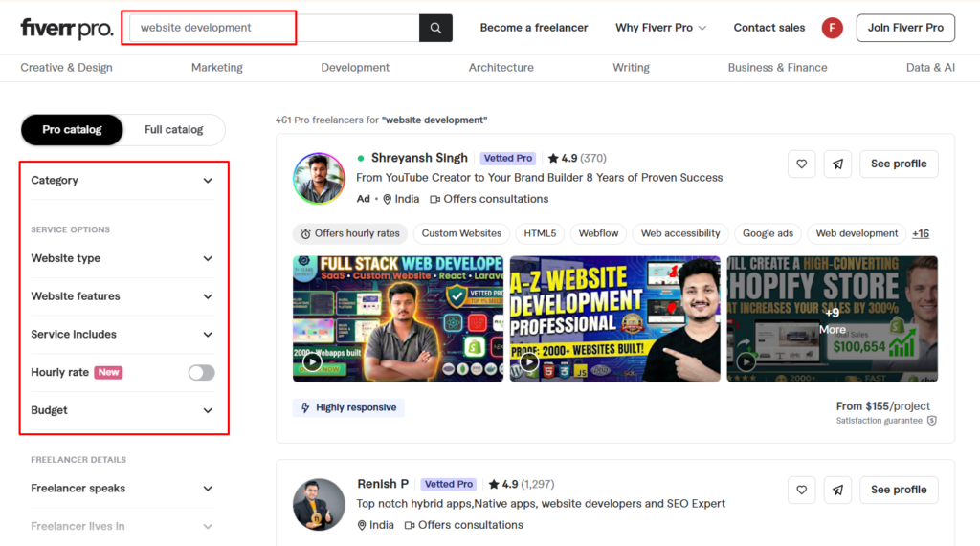Open Renish P name link
Screen dimensions: 980x546
click(x=383, y=484)
